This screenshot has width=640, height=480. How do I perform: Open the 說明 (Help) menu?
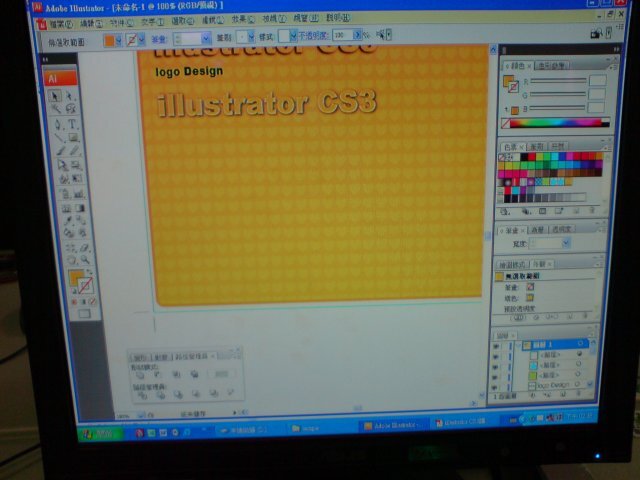click(x=338, y=18)
